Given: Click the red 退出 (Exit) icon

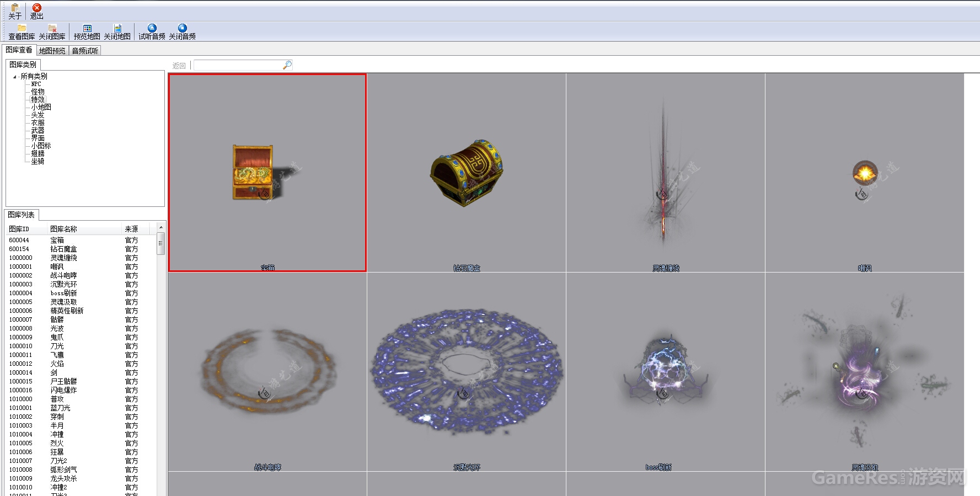Looking at the screenshot, I should click(x=37, y=8).
